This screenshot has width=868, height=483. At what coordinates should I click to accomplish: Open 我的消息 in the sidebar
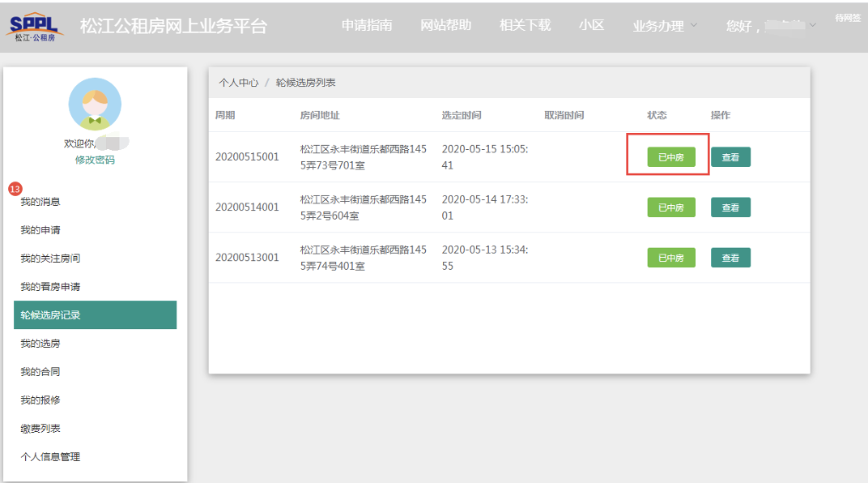tap(40, 202)
